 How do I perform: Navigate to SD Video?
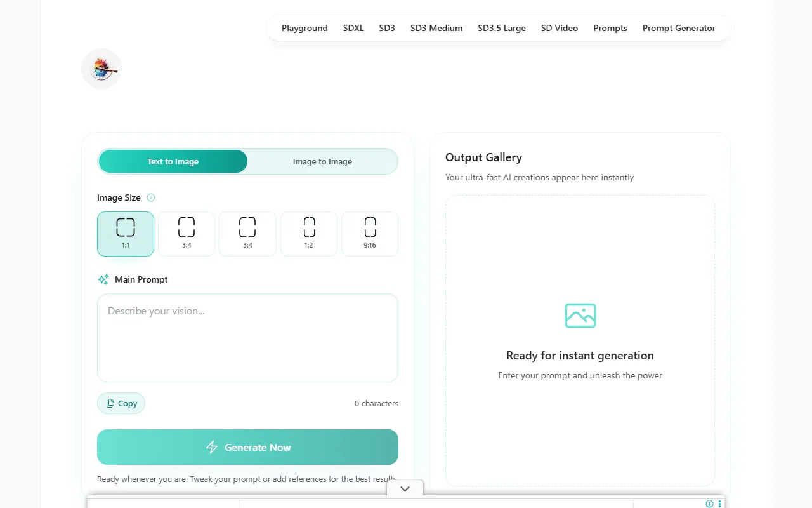[559, 28]
